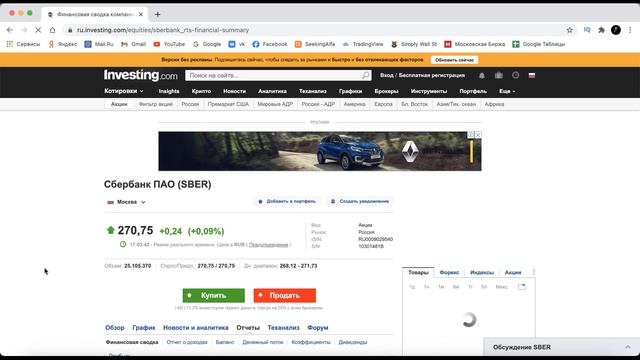Switch to the График tab

(x=144, y=327)
